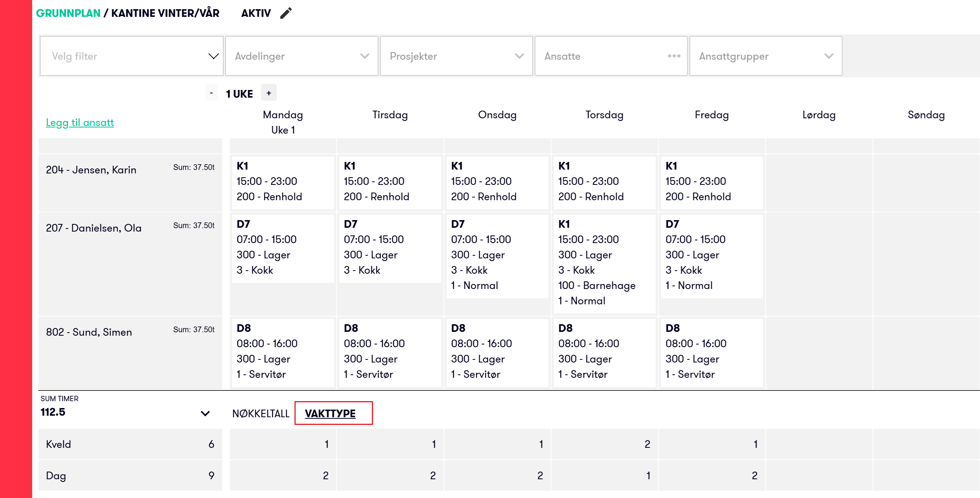The height and width of the screenshot is (498, 980).
Task: Click the Legg til ansatt link
Action: pos(80,122)
